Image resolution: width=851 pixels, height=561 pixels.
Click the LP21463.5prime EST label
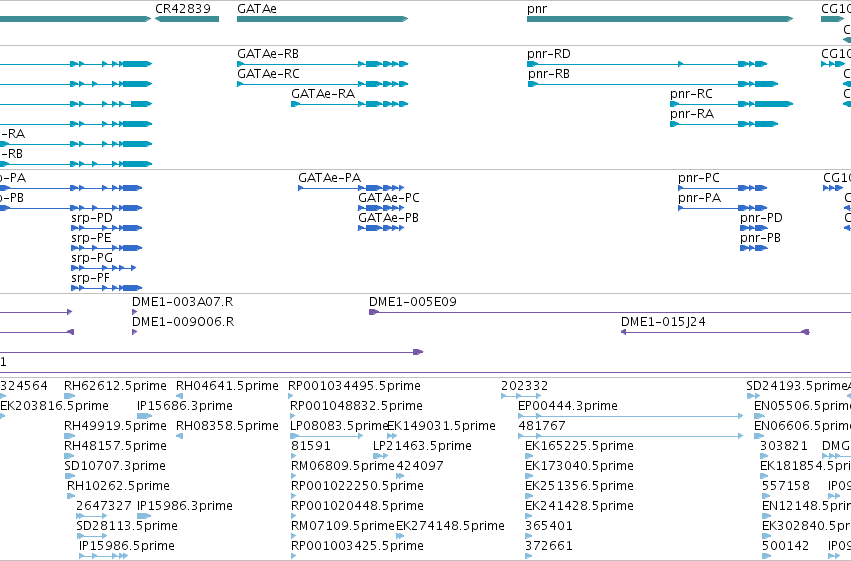[422, 447]
